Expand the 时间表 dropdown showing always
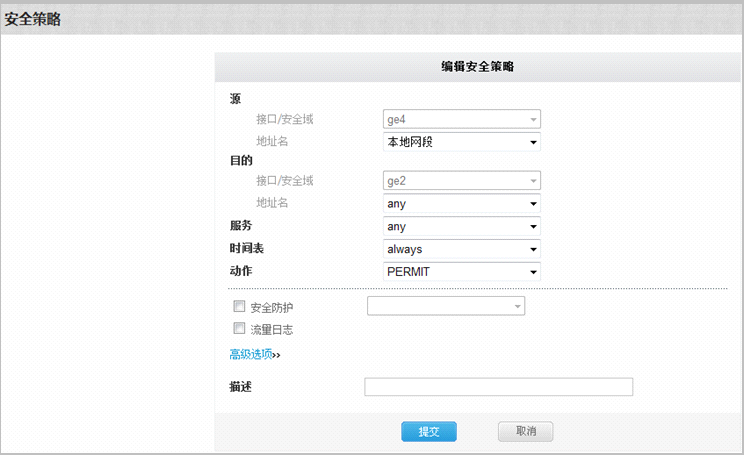 coord(461,249)
